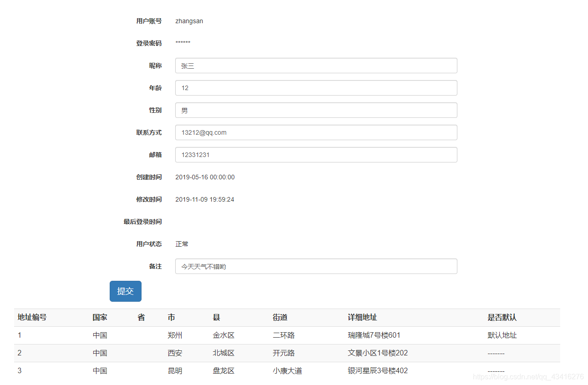Click the 省 column header

point(141,318)
